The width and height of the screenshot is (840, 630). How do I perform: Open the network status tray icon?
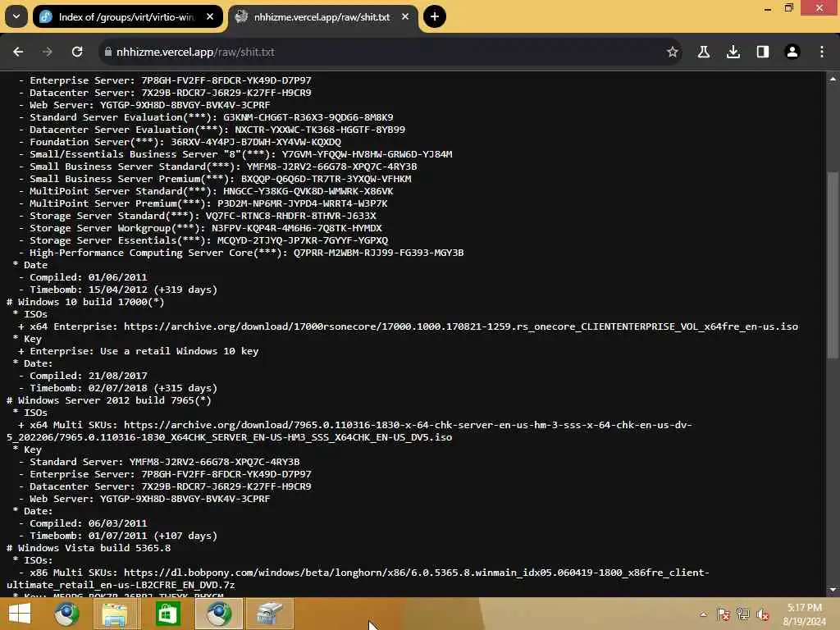[743, 614]
